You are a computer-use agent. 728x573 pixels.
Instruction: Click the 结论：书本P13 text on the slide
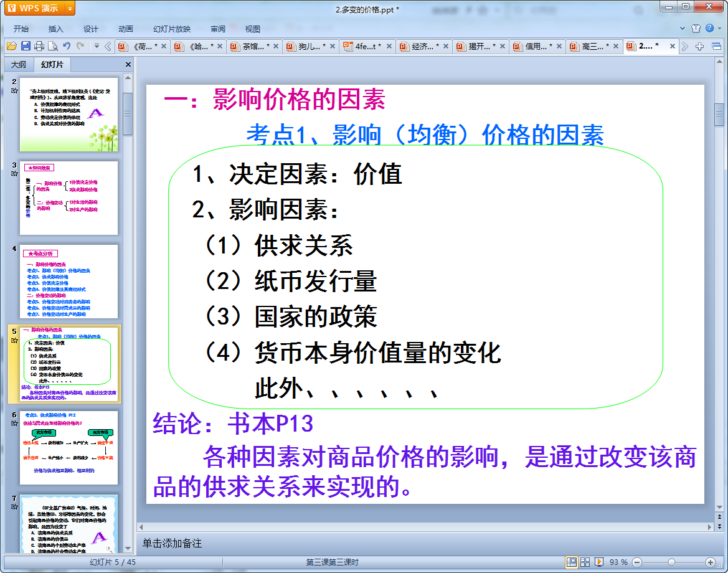[x=233, y=424]
